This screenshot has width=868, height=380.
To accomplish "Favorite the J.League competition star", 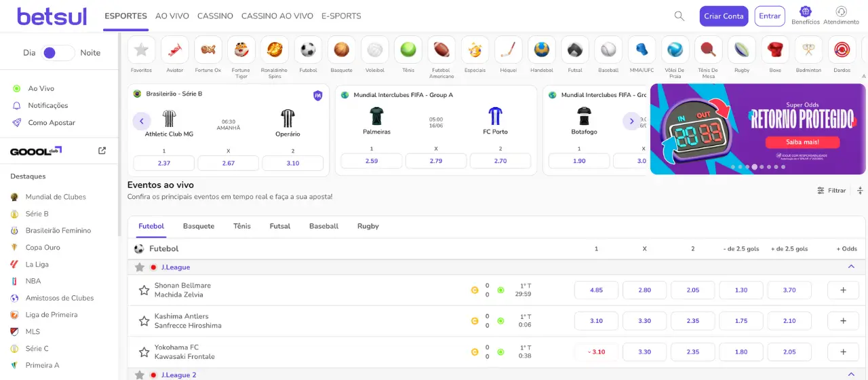I will pos(140,267).
